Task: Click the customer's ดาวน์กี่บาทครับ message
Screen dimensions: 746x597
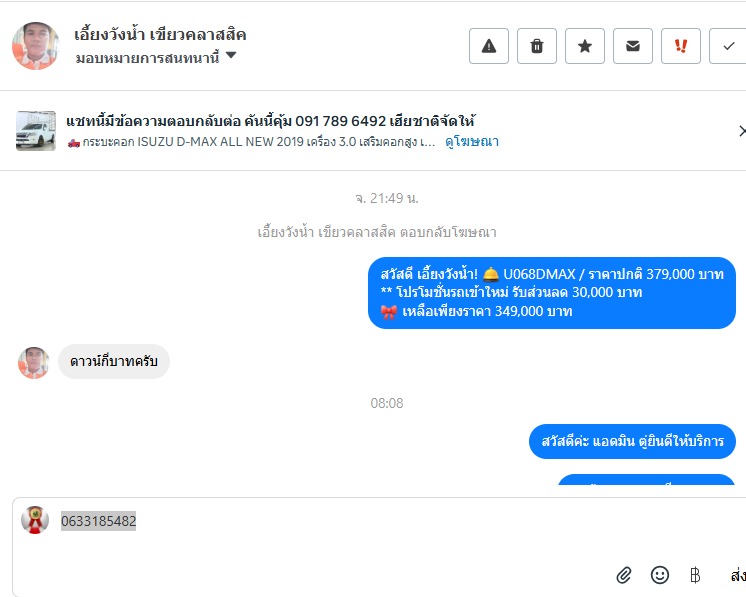Action: [113, 362]
